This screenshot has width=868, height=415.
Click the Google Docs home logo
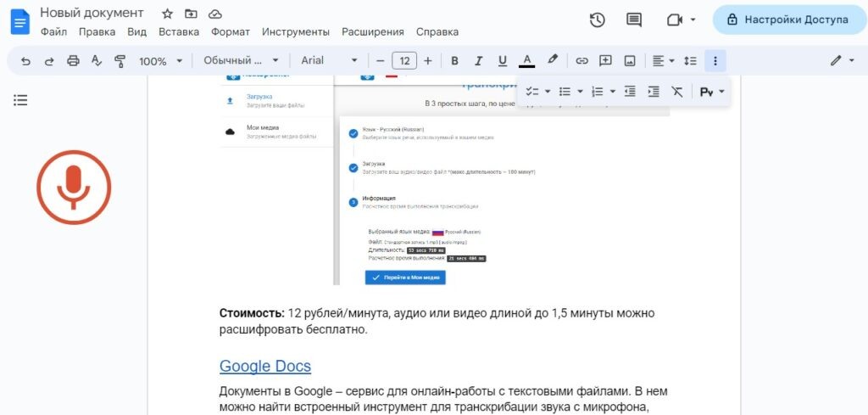pos(20,22)
